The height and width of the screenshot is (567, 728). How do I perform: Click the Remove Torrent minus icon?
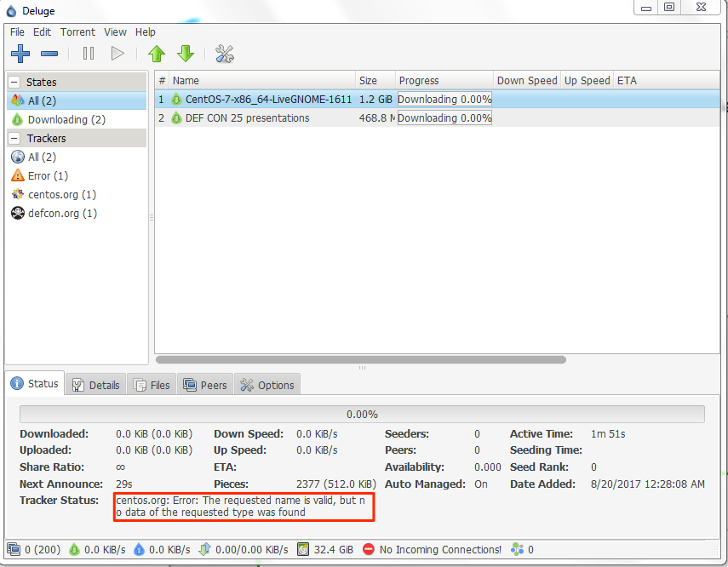(x=49, y=54)
